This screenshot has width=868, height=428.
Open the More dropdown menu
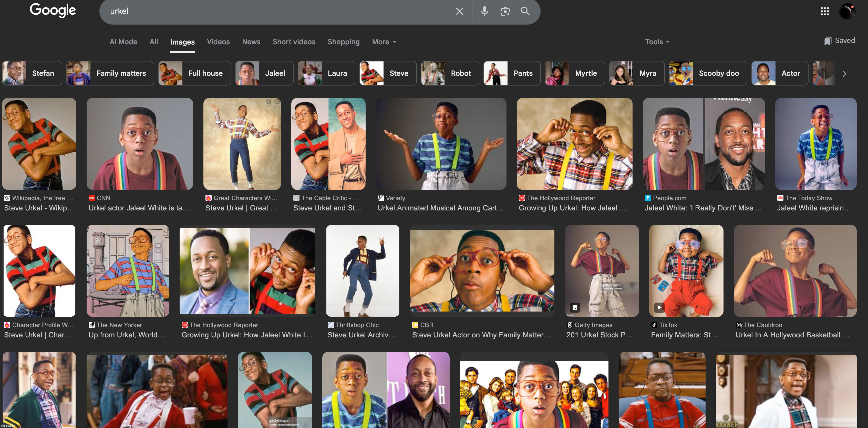[384, 42]
